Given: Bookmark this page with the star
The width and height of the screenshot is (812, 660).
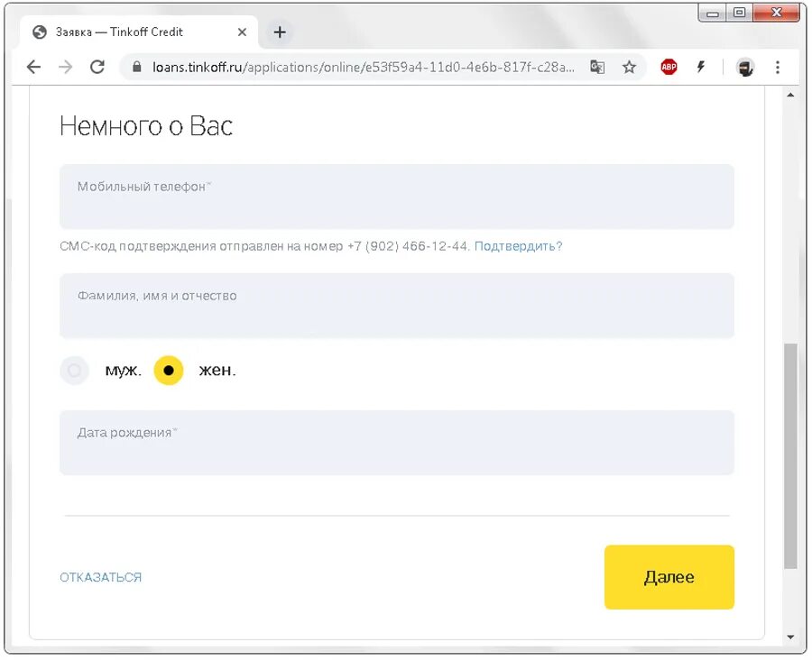Looking at the screenshot, I should coord(629,68).
